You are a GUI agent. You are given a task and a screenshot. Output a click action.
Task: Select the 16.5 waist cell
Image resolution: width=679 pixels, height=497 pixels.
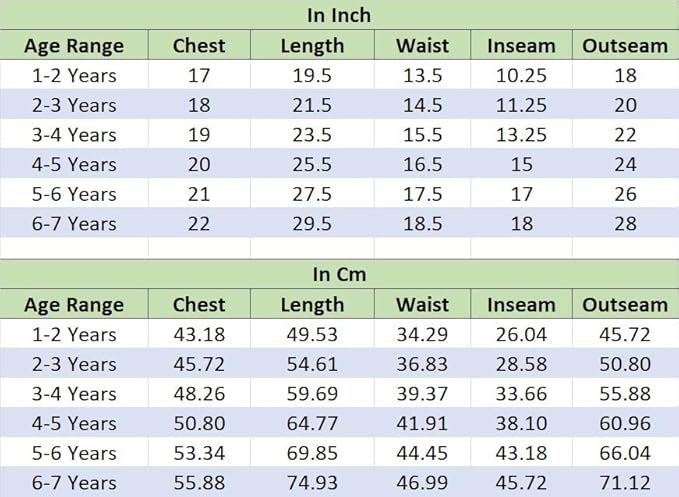coord(422,164)
